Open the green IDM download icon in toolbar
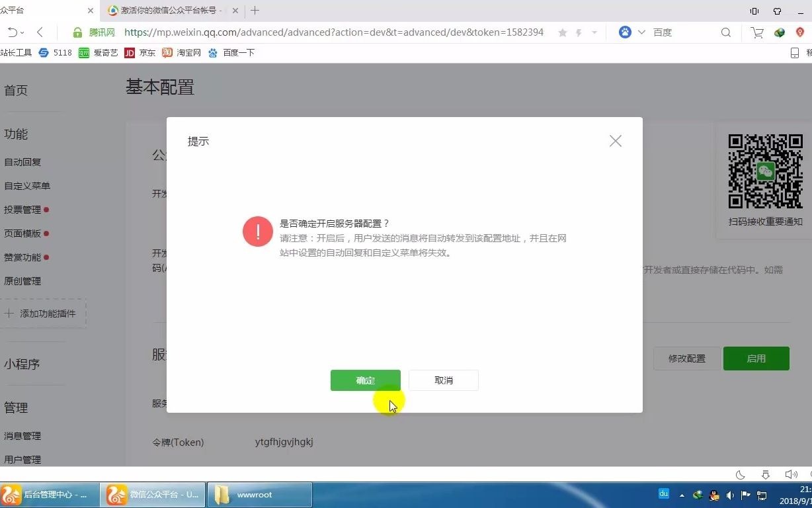 779,32
